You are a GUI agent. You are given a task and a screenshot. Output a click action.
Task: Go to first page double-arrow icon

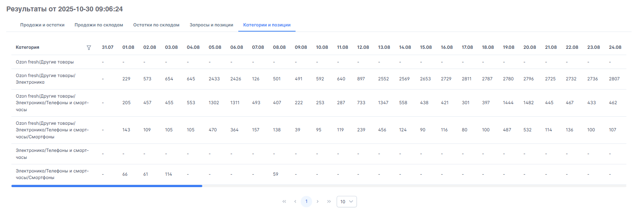(284, 201)
